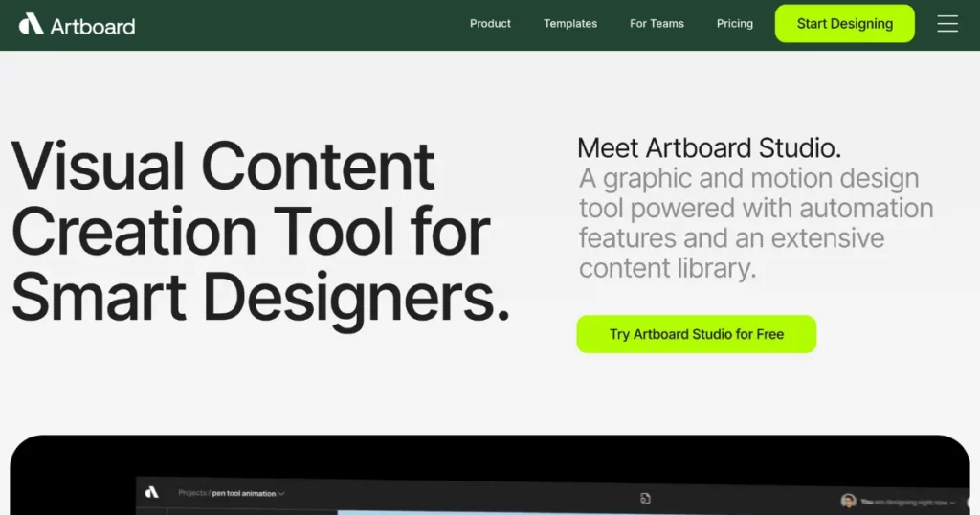Viewport: 980px width, 515px height.
Task: Click the user avatar in the preview
Action: click(x=848, y=501)
